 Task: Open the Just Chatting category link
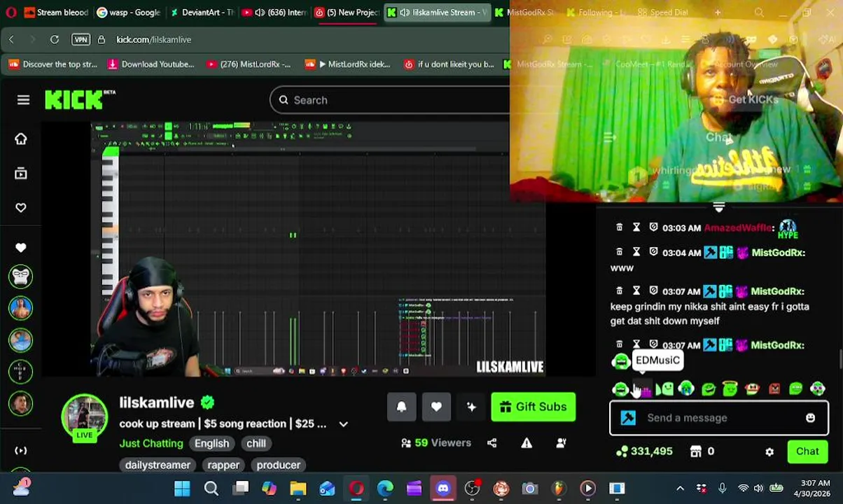[151, 443]
